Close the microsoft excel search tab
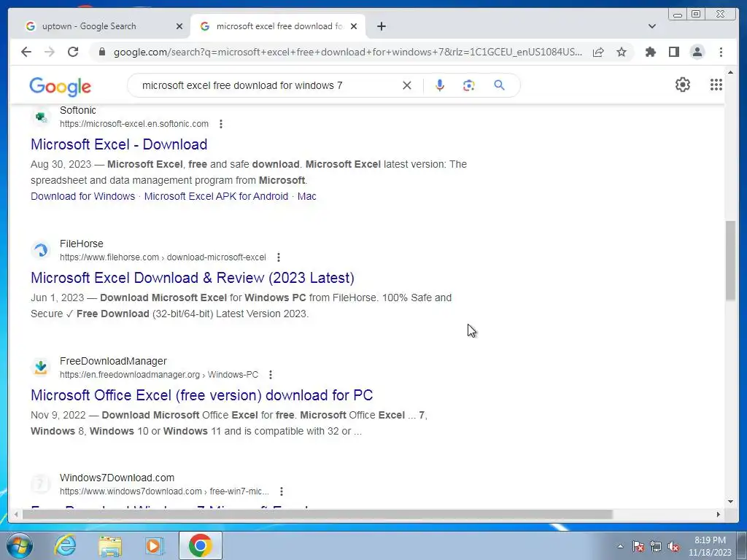Image resolution: width=747 pixels, height=560 pixels. coord(354,26)
